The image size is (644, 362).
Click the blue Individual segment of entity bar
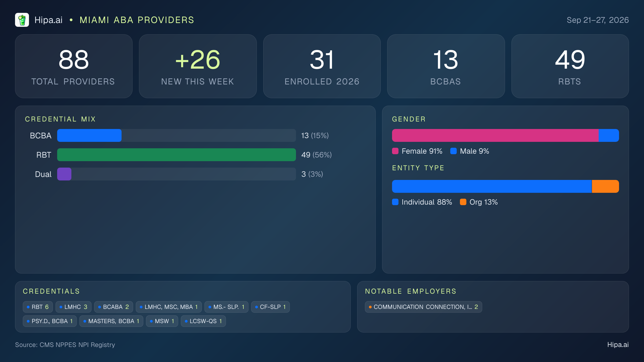coord(492,186)
